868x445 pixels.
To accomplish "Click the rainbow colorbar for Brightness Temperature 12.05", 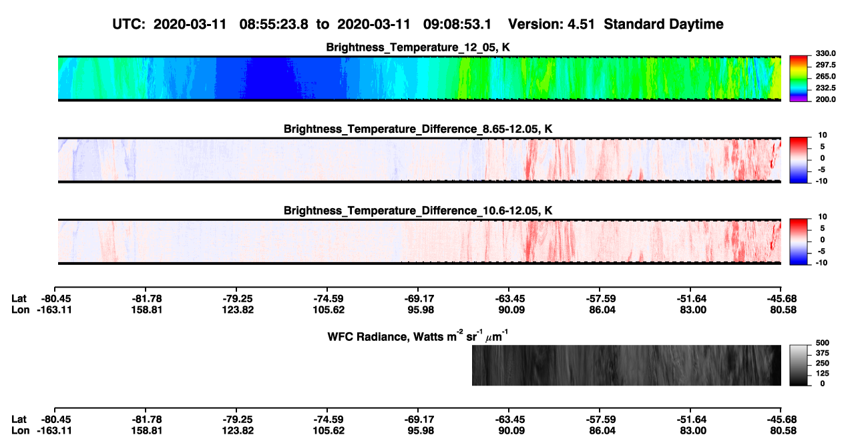I will point(799,78).
